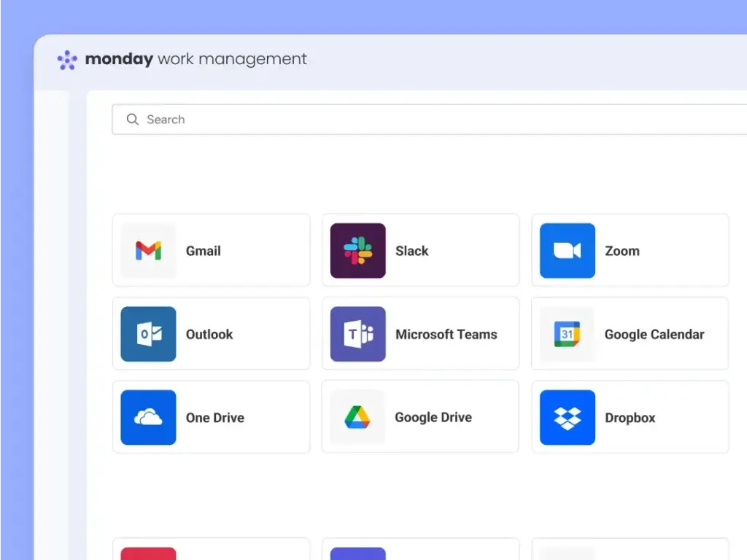Open the Google Drive triangle icon
The height and width of the screenshot is (560, 747).
click(357, 417)
